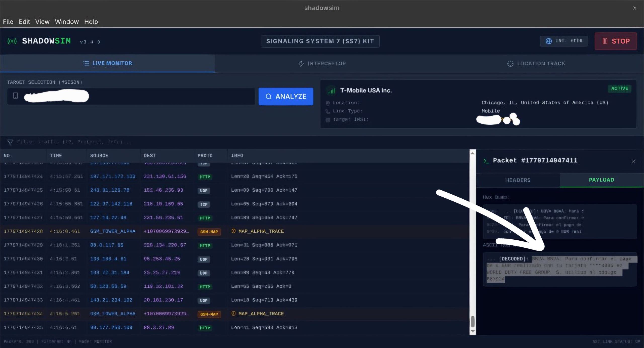Stop the capture with the STOP button
Viewport: 644px width, 348px height.
[616, 41]
